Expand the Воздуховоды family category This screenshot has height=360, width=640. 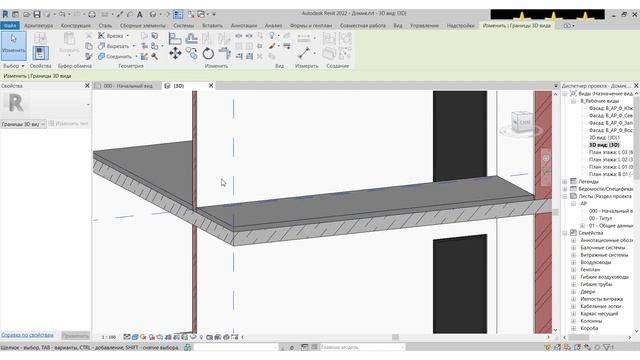[x=573, y=262]
